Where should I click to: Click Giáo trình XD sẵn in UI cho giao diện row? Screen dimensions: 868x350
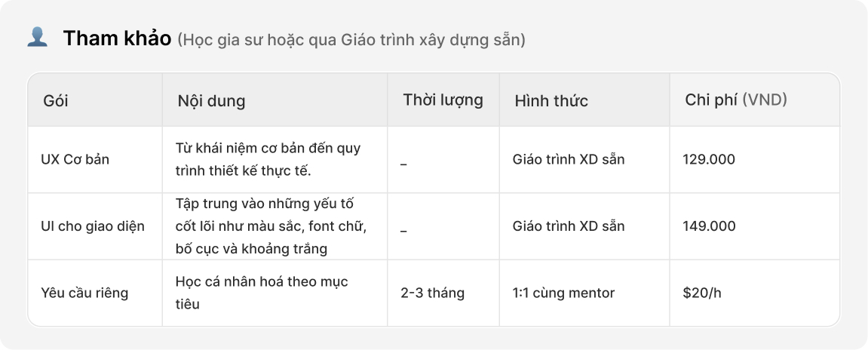click(x=568, y=226)
